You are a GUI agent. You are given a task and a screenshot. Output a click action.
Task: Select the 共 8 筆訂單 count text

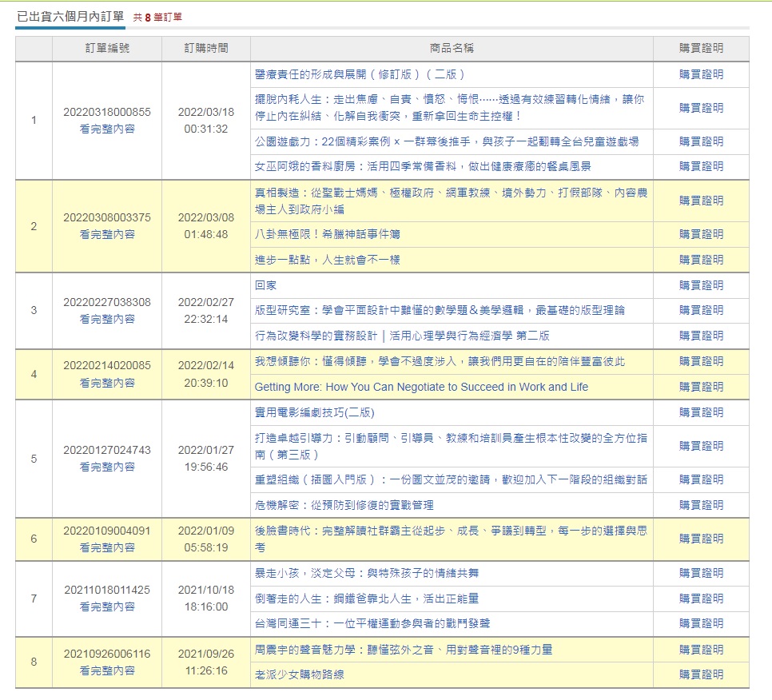(157, 18)
